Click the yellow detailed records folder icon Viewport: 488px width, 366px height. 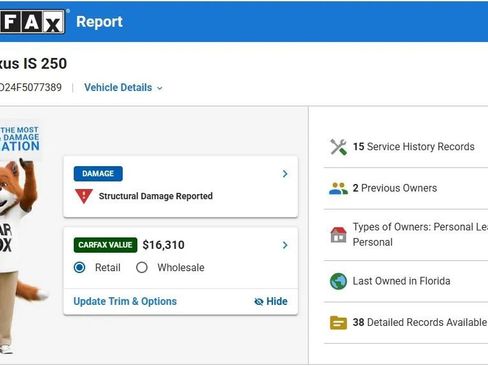338,323
